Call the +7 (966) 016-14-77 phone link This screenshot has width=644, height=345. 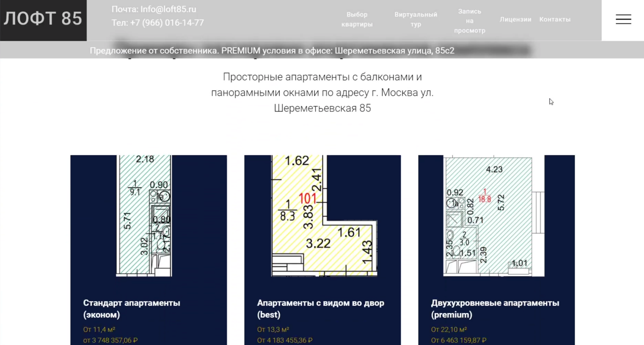click(167, 23)
